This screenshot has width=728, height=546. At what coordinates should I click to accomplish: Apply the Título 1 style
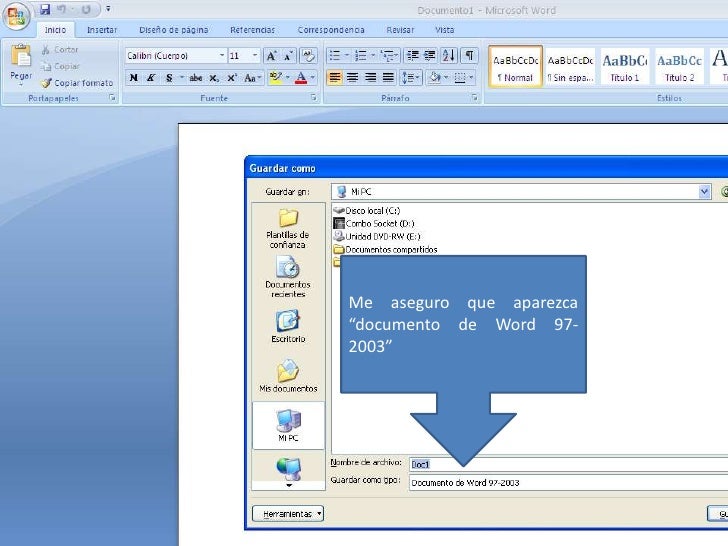coord(624,66)
